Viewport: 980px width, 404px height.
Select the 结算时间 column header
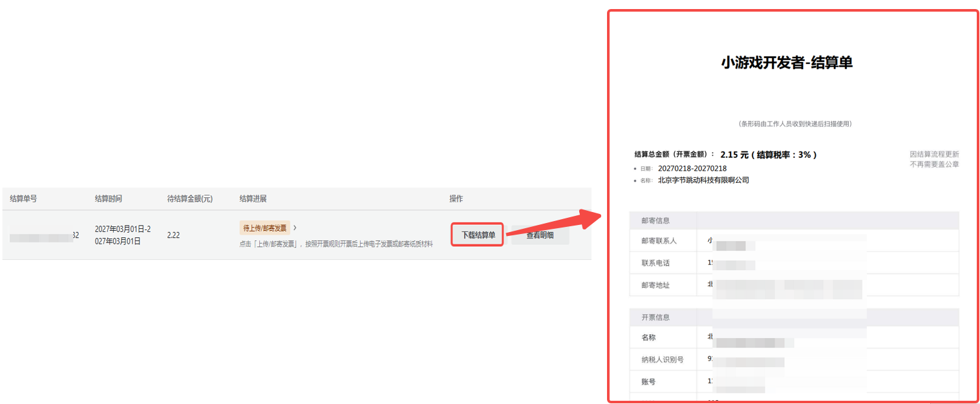(108, 198)
